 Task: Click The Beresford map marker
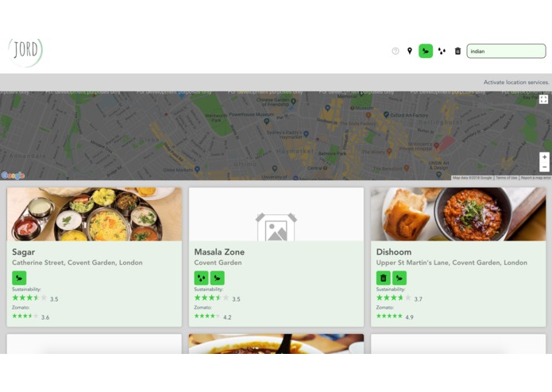407,168
